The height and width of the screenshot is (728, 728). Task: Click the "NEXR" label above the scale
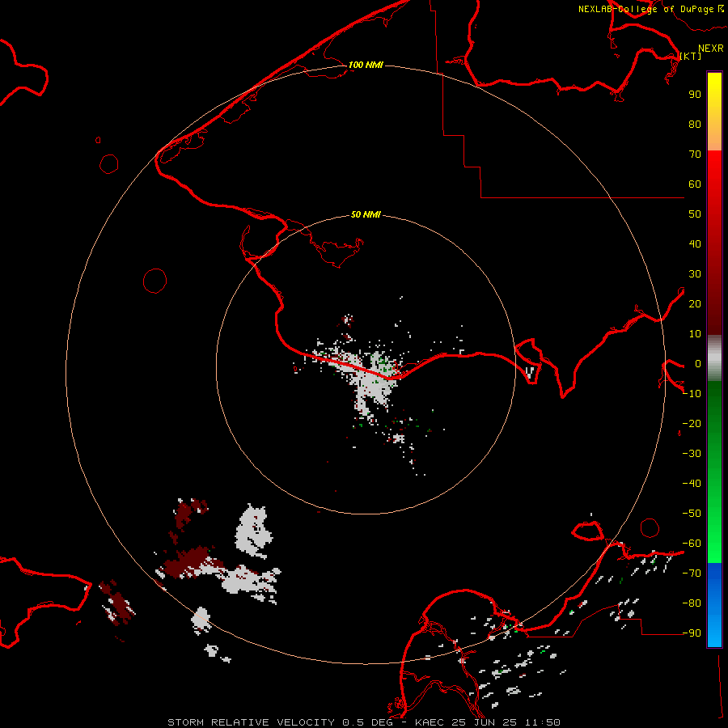711,49
